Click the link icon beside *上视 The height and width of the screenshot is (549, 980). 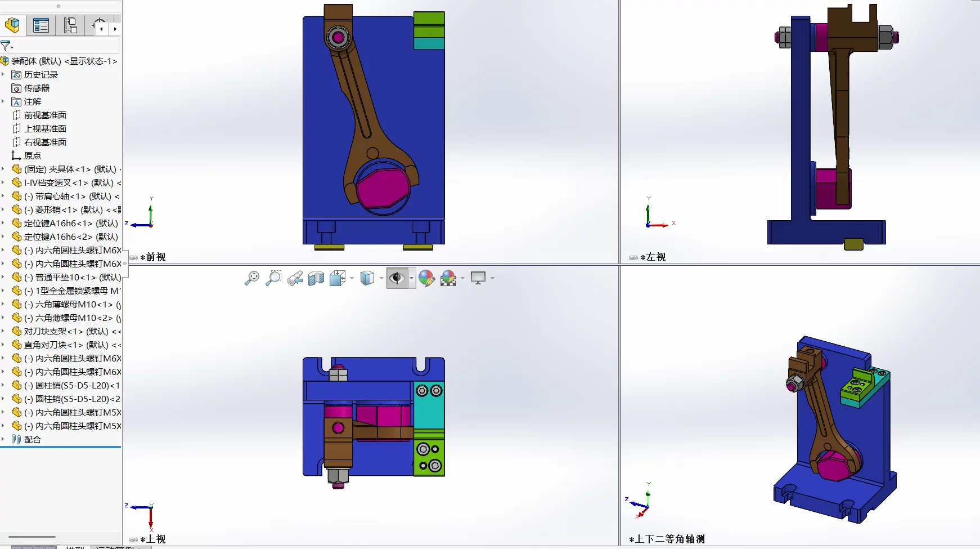click(133, 540)
